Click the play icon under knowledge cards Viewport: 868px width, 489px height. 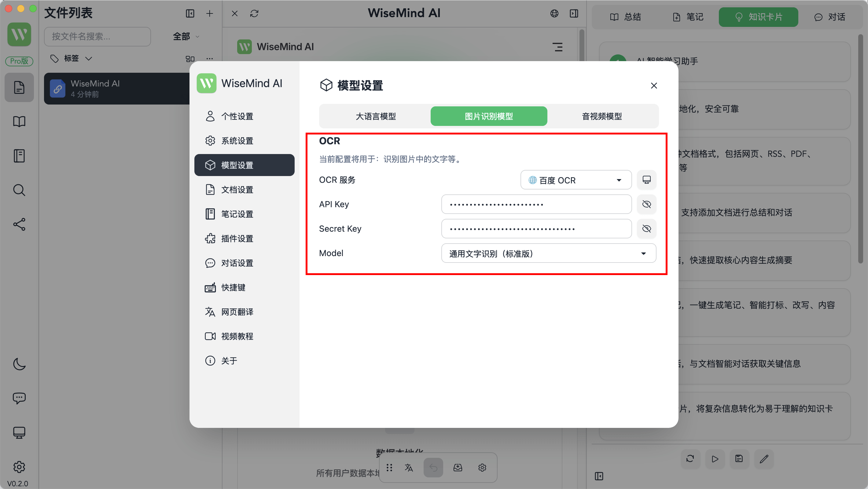tap(715, 459)
